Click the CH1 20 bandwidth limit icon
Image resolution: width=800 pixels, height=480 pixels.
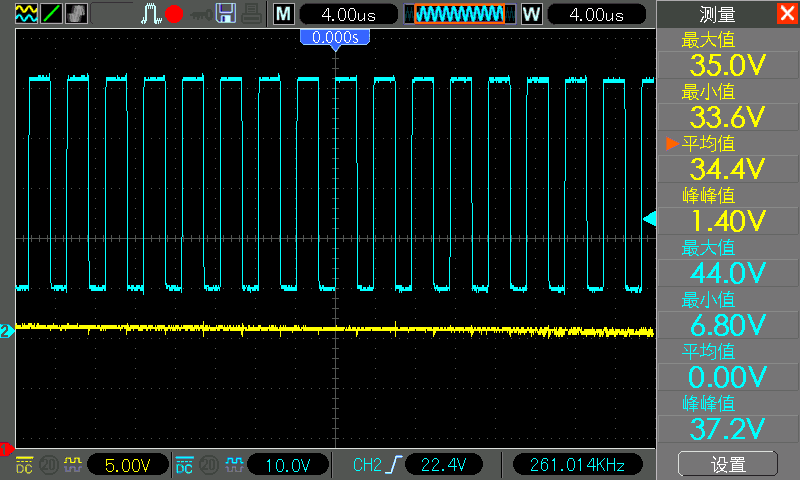click(49, 465)
